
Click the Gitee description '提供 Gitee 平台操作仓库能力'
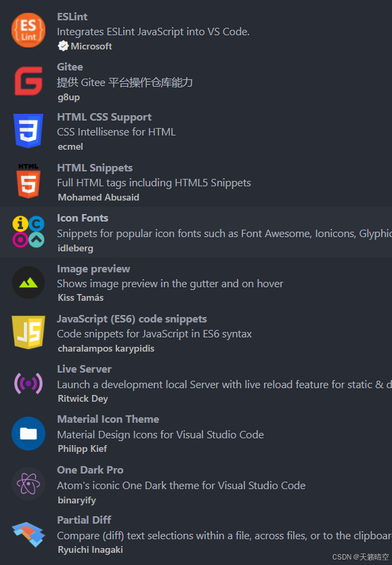tap(125, 83)
